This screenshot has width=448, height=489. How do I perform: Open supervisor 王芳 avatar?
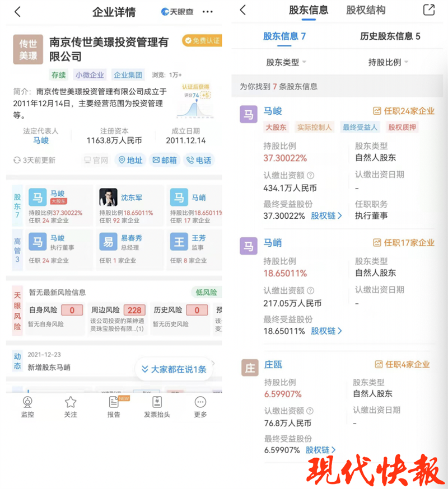(179, 242)
